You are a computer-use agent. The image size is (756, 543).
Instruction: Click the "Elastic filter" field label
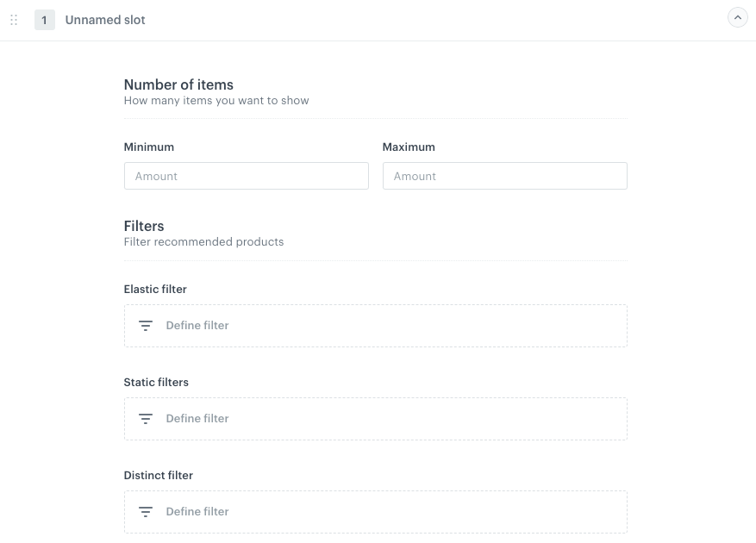[x=155, y=289]
